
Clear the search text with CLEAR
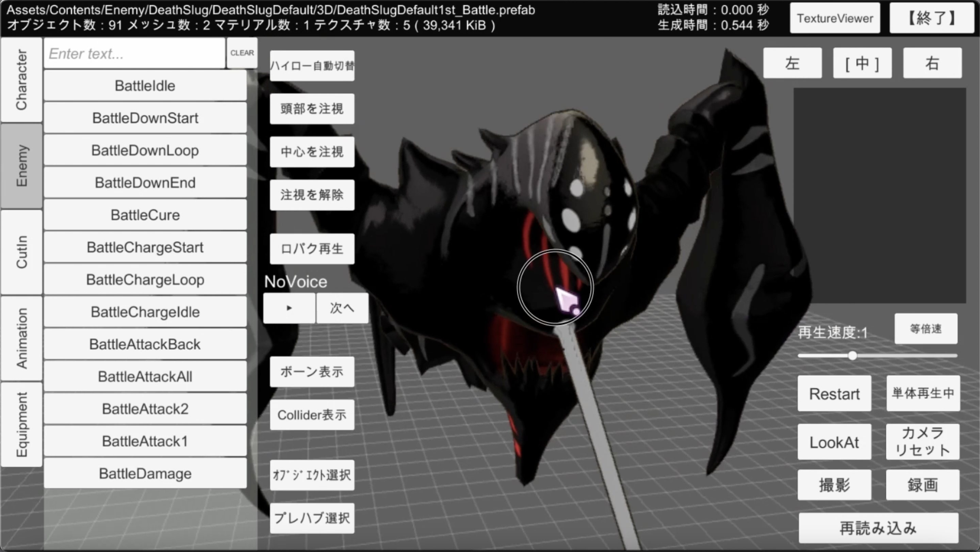click(242, 53)
